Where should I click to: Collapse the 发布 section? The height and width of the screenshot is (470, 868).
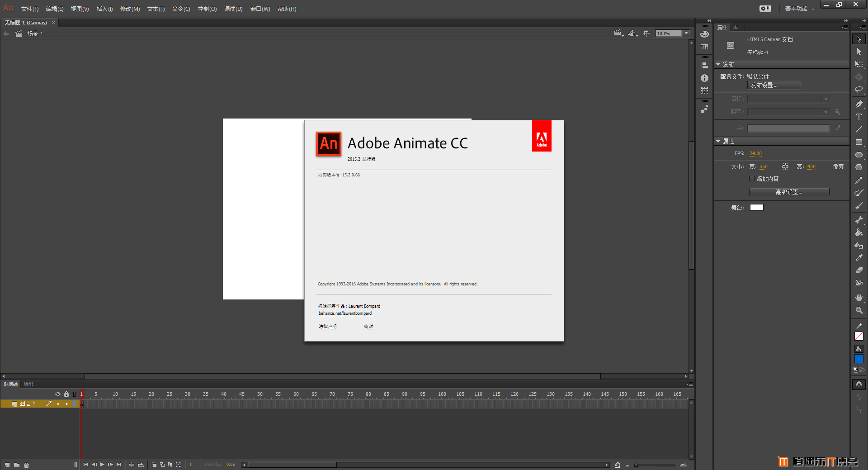tap(718, 65)
